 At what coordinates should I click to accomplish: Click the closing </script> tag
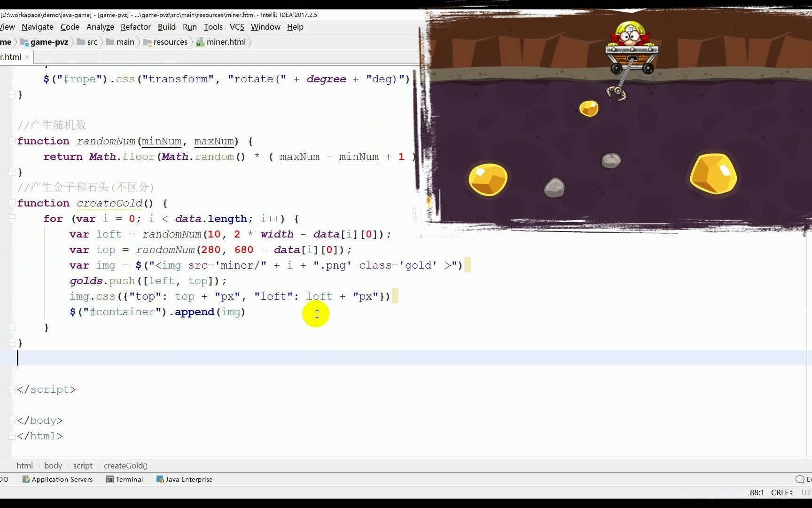(46, 389)
